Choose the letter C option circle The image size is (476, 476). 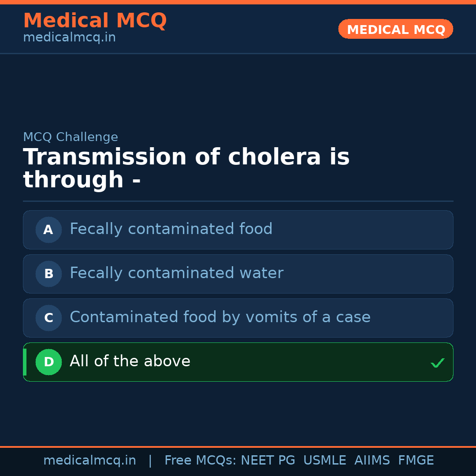click(x=48, y=318)
